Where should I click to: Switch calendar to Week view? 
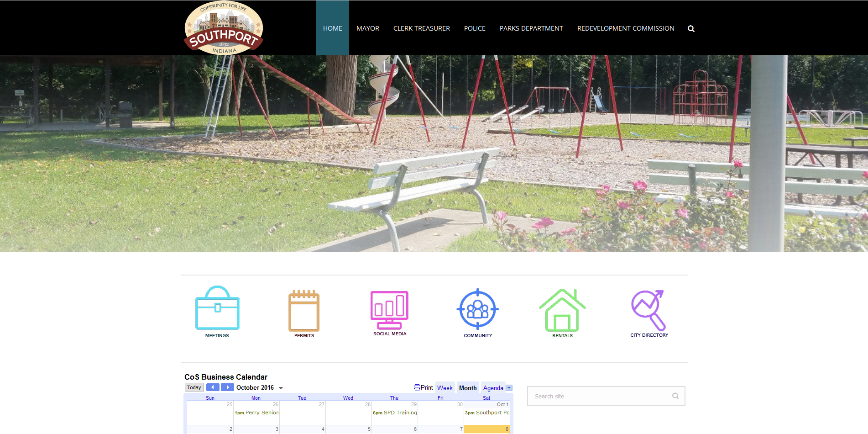tap(444, 388)
